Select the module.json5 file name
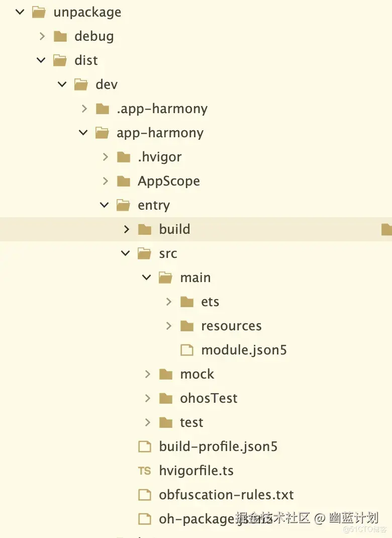 point(244,350)
